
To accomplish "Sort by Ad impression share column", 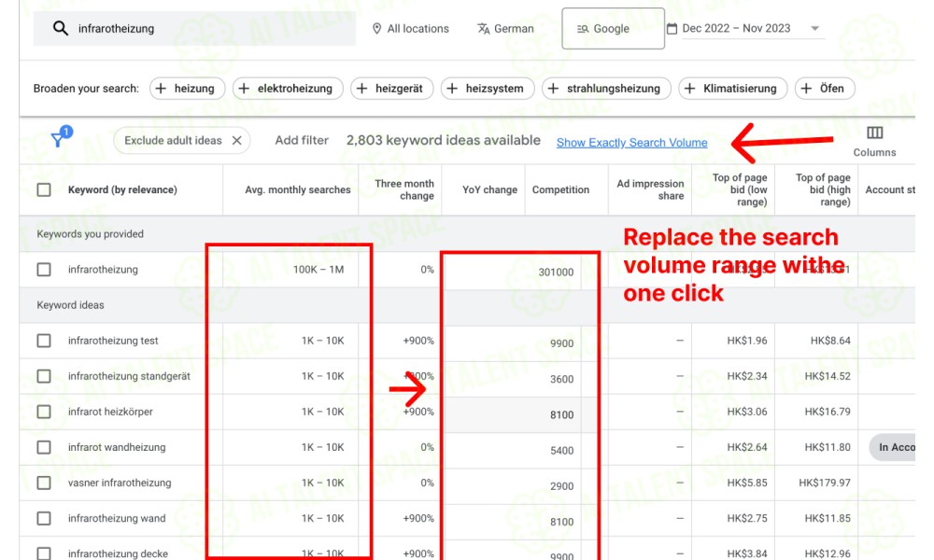I will pyautogui.click(x=650, y=189).
